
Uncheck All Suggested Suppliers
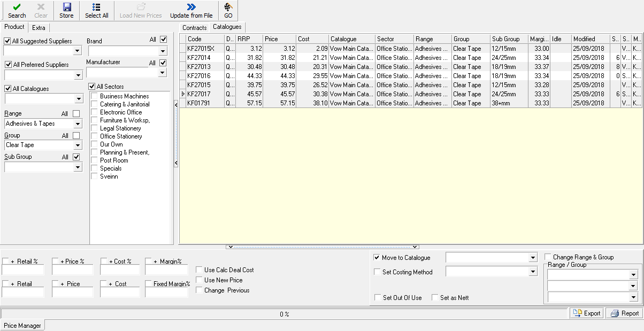pyautogui.click(x=7, y=41)
